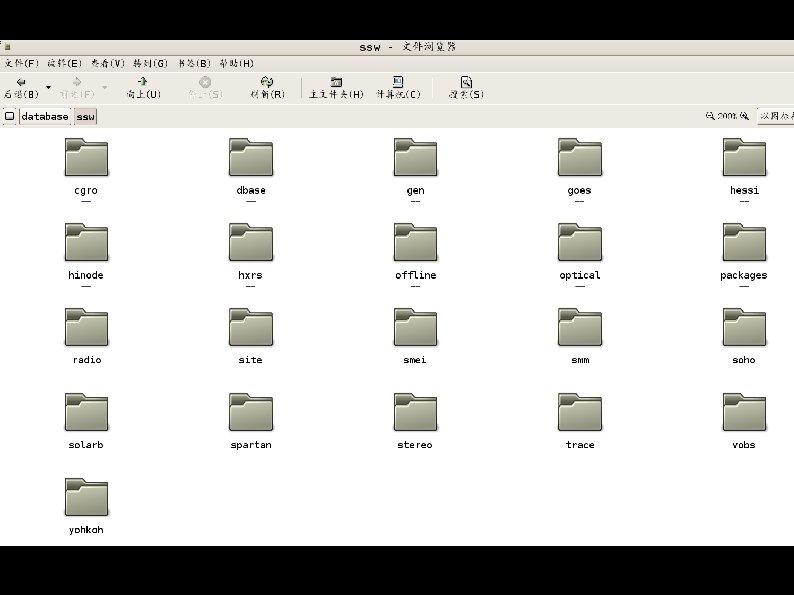Start a file search with Search(S)
The image size is (794, 595).
click(466, 88)
